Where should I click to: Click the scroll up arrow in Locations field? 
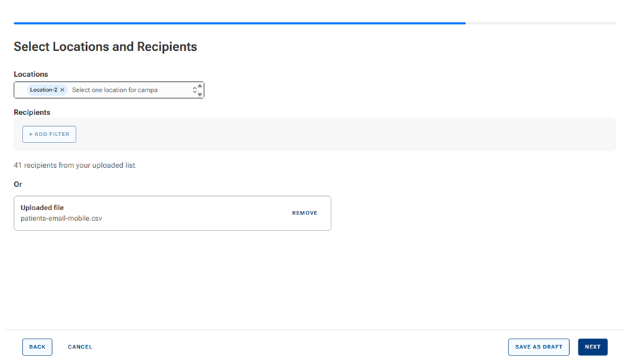pos(201,86)
